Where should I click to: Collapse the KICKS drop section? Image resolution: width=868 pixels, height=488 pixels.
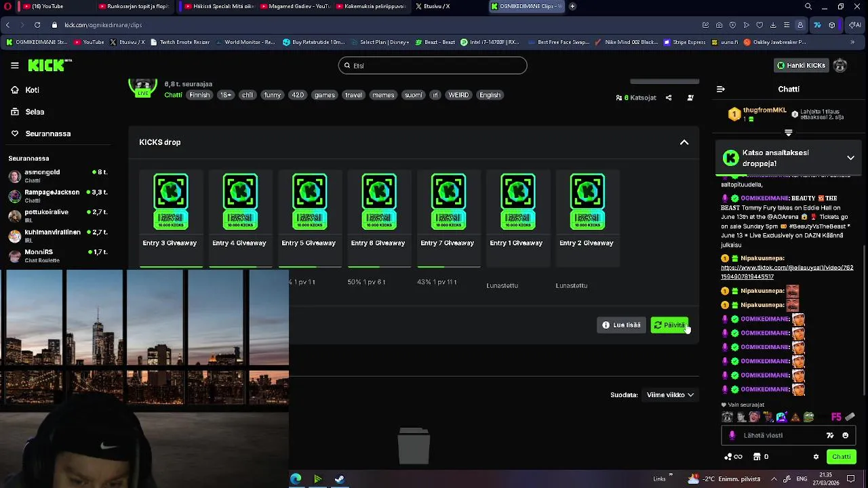pos(684,142)
